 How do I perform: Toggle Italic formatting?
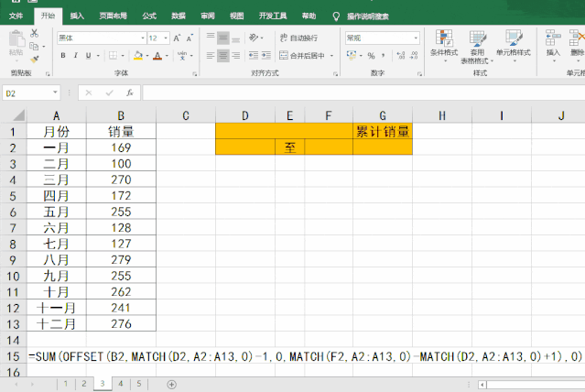point(76,55)
